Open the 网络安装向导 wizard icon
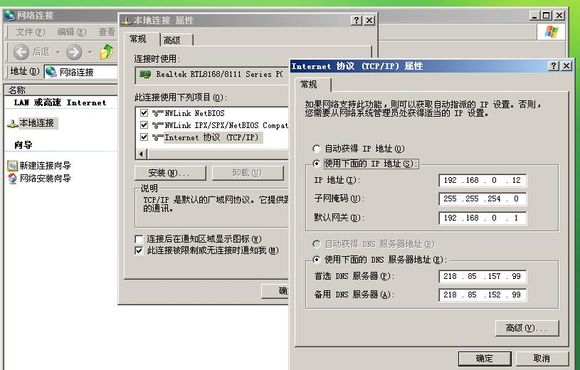This screenshot has width=580, height=370. pyautogui.click(x=13, y=178)
